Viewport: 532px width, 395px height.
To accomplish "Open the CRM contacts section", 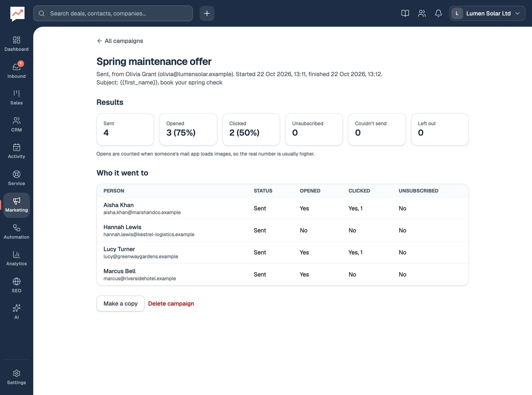I will (x=17, y=125).
